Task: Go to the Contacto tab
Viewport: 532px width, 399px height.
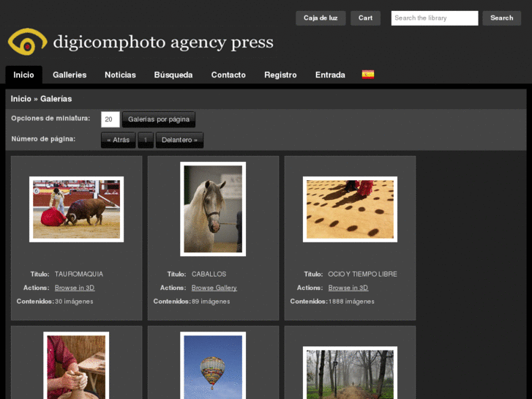Action: click(228, 75)
